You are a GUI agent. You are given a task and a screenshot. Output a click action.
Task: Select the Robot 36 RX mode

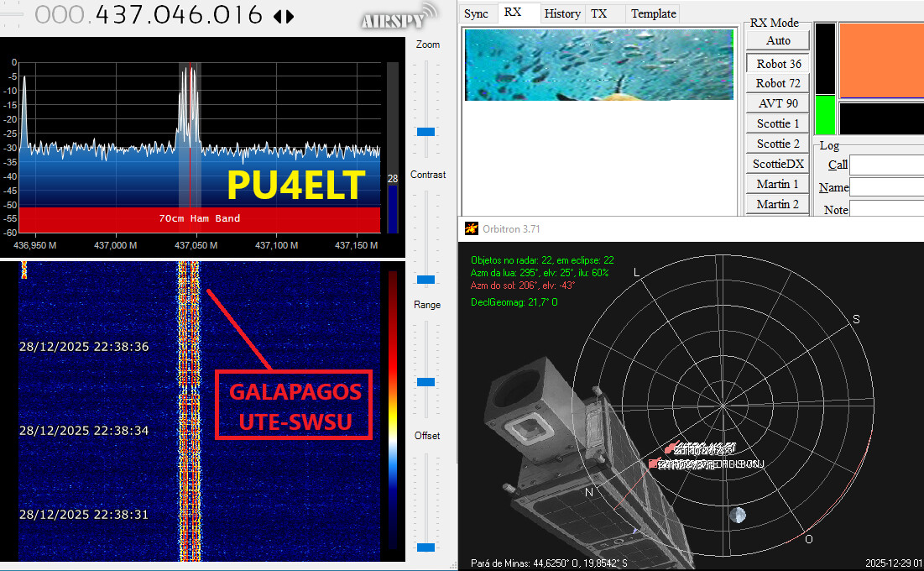778,64
